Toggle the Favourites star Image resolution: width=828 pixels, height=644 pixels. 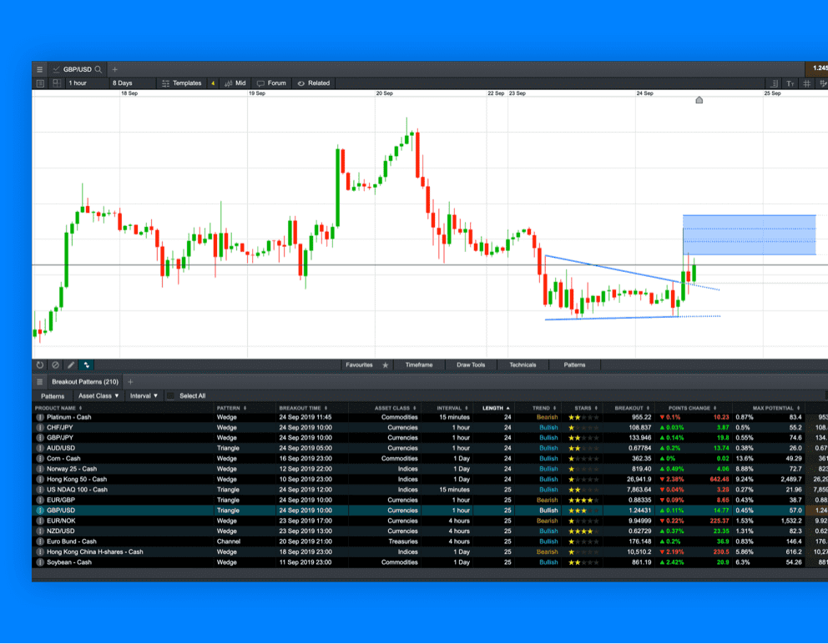pyautogui.click(x=384, y=365)
